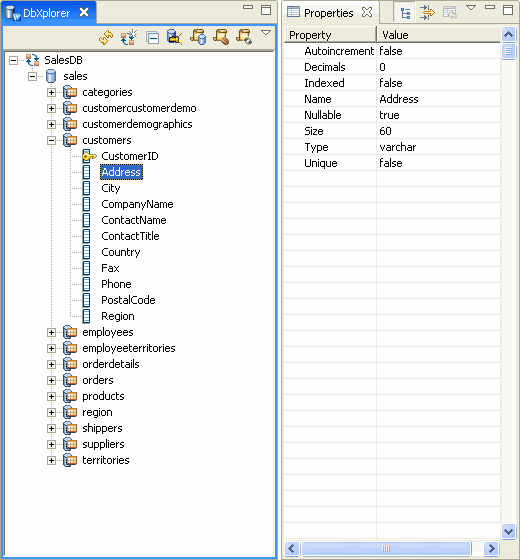Collapse the sales database node
The image size is (520, 560).
(x=32, y=76)
